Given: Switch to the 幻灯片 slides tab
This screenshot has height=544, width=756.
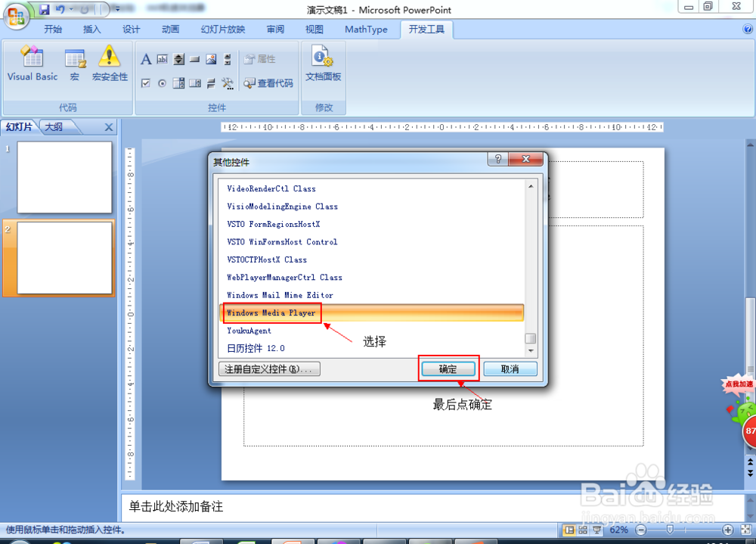Looking at the screenshot, I should point(19,127).
